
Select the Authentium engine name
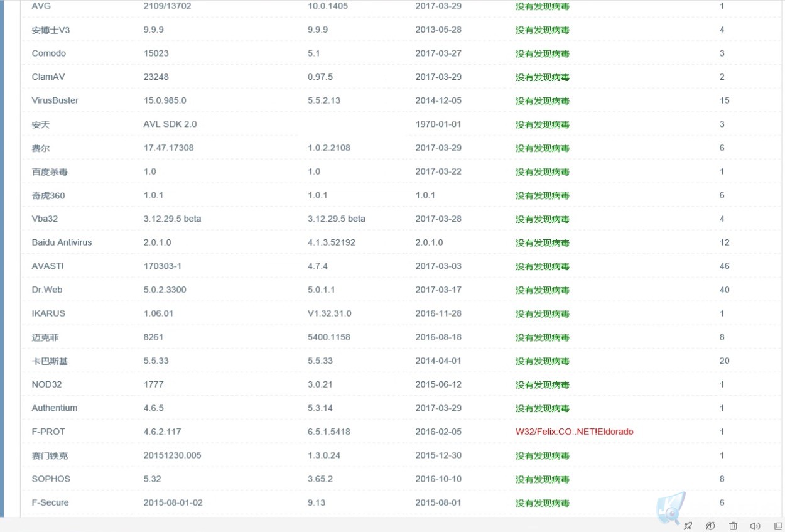click(55, 408)
